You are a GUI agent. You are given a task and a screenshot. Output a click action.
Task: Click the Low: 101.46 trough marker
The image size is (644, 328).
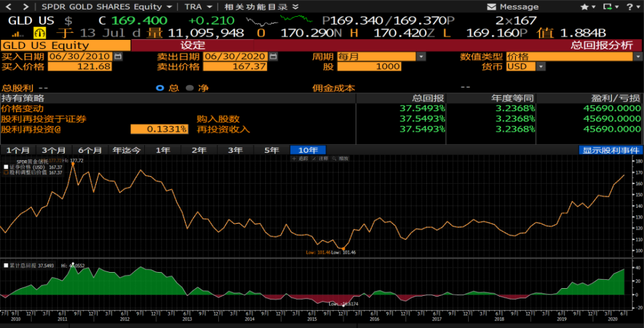(x=343, y=249)
